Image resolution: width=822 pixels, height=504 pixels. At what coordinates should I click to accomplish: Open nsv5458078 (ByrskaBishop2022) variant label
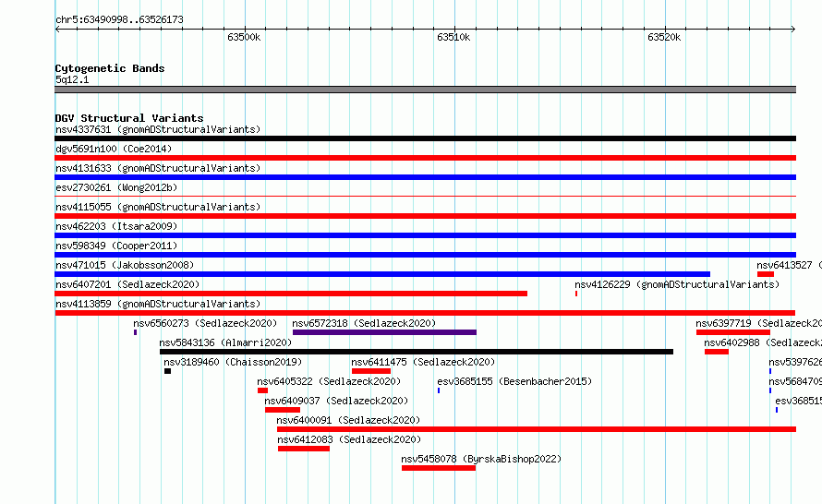tap(481, 459)
